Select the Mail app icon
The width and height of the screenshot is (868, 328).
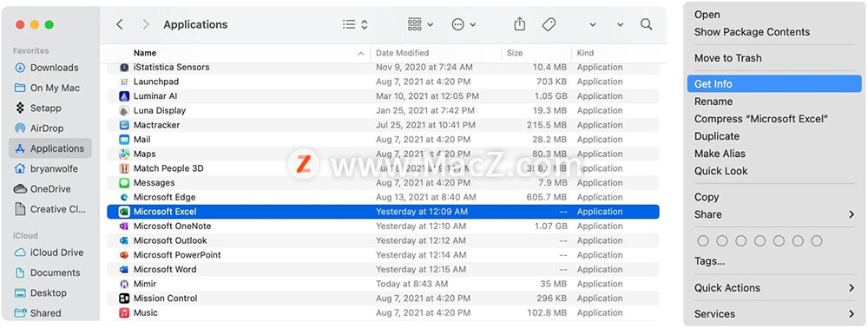pos(124,140)
